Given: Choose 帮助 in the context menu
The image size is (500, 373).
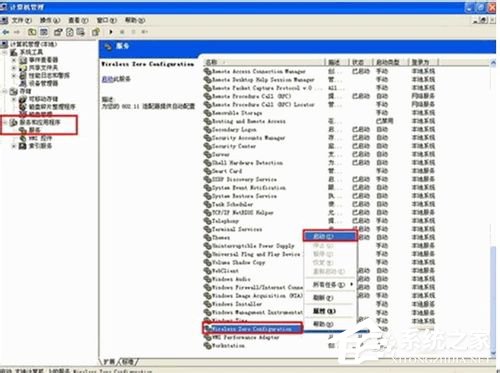Looking at the screenshot, I should coord(330,324).
